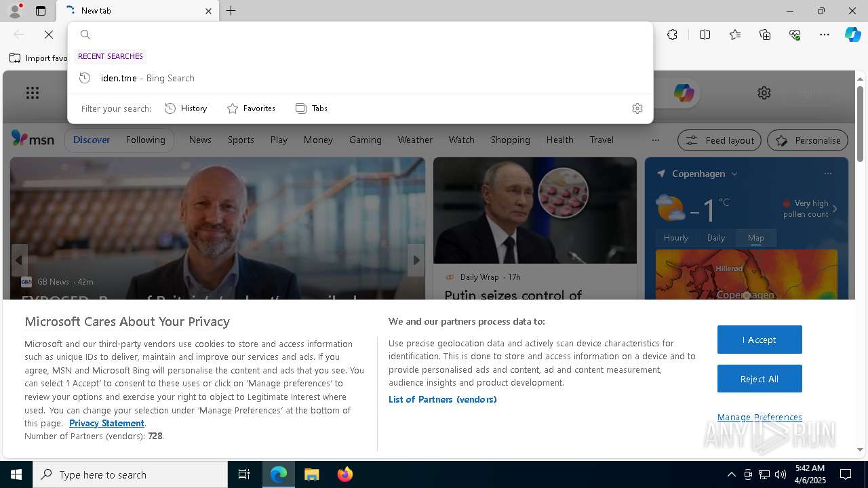This screenshot has height=488, width=868.
Task: Show previous news slide arrow
Action: pos(19,260)
